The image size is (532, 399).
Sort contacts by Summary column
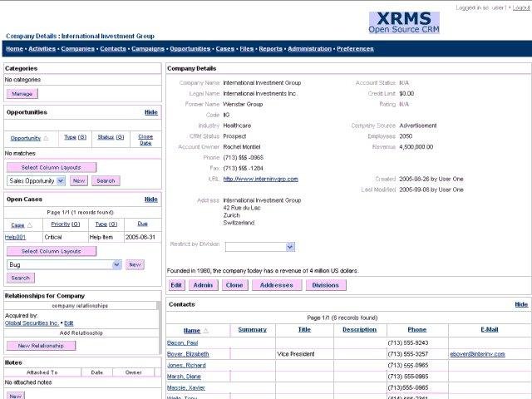(x=253, y=330)
